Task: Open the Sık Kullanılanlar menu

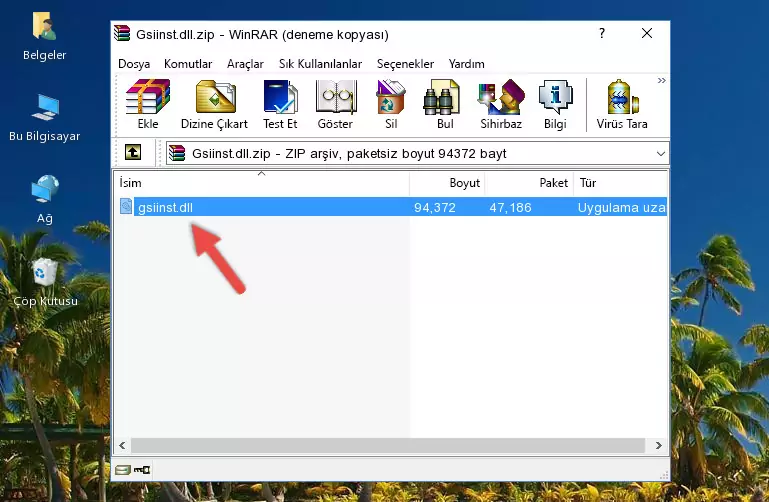Action: click(x=320, y=64)
